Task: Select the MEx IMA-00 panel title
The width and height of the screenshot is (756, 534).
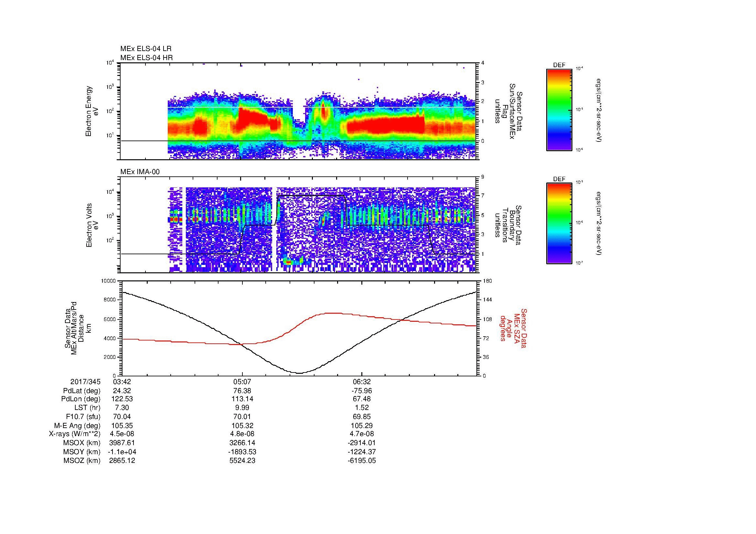Action: [140, 172]
